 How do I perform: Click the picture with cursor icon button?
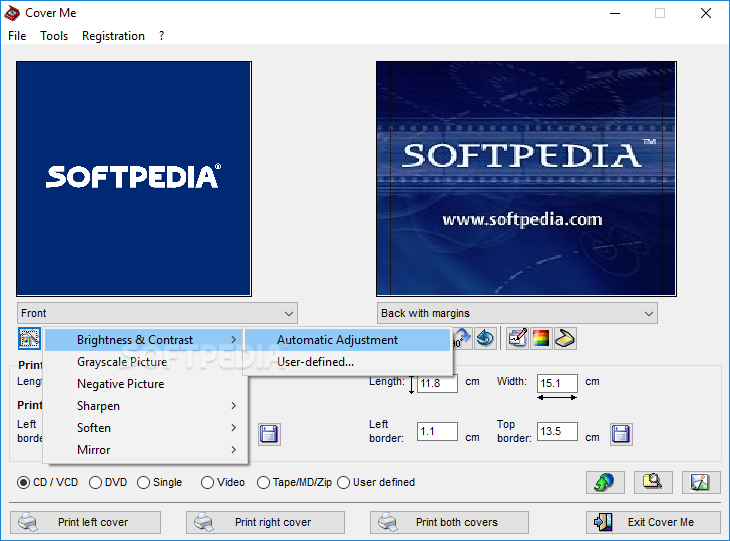tap(701, 482)
